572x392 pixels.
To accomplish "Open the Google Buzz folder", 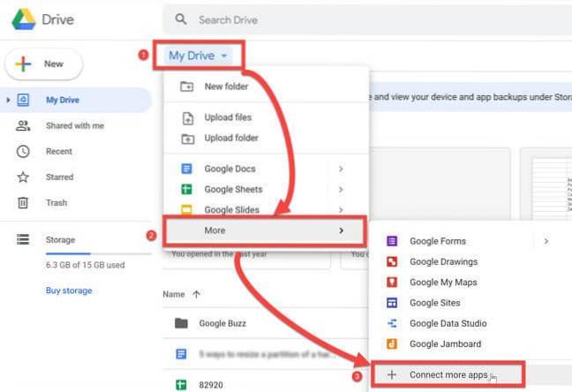I will click(x=222, y=323).
